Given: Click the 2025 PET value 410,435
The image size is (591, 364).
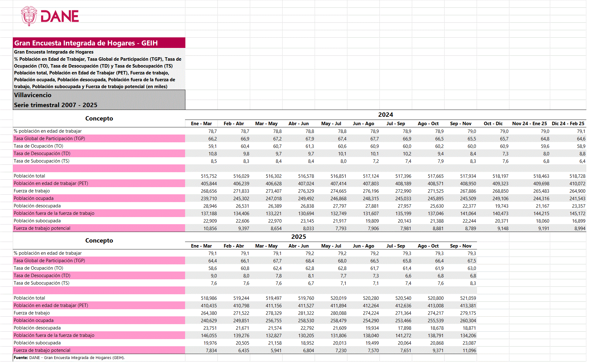Looking at the screenshot, I should [x=209, y=306].
